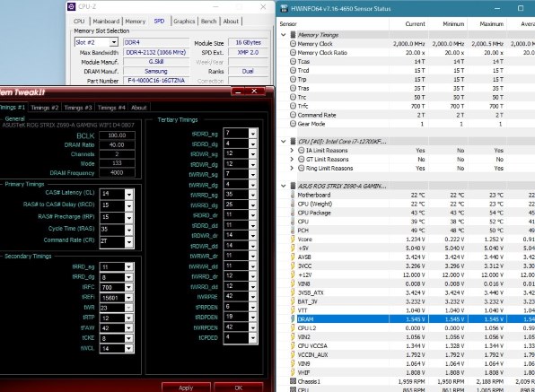Click the Maximum column header in HWiNFO

pos(487,24)
